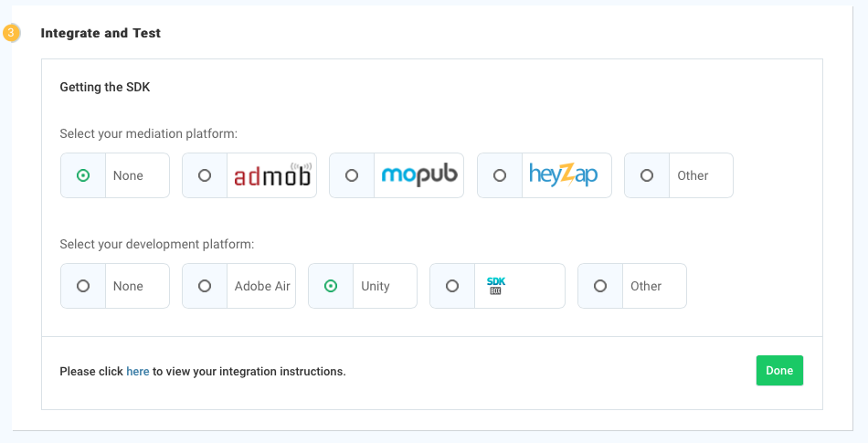Select the Heyzap mediation radio button

500,175
